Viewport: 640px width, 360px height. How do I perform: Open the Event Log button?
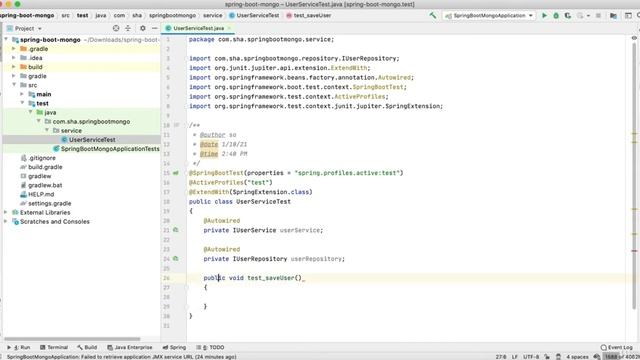pyautogui.click(x=616, y=347)
